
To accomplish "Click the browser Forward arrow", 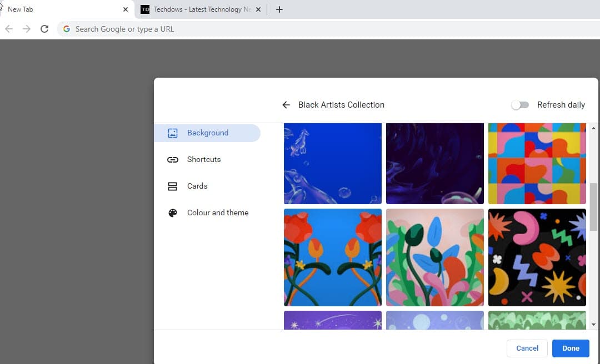I will tap(27, 29).
